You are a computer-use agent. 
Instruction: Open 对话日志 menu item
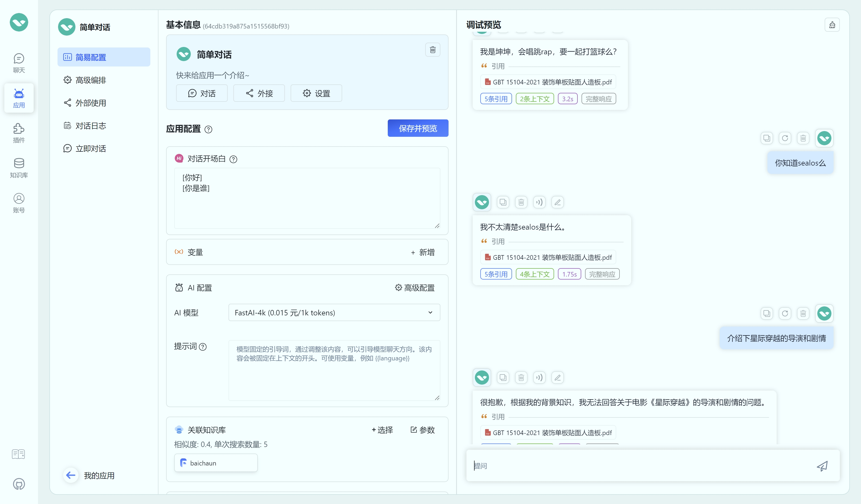pos(91,126)
